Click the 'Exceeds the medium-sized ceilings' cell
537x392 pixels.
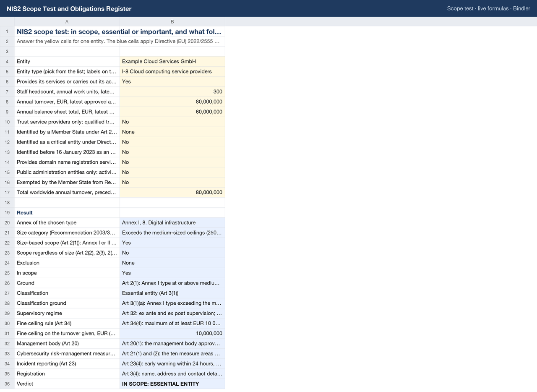(x=172, y=233)
